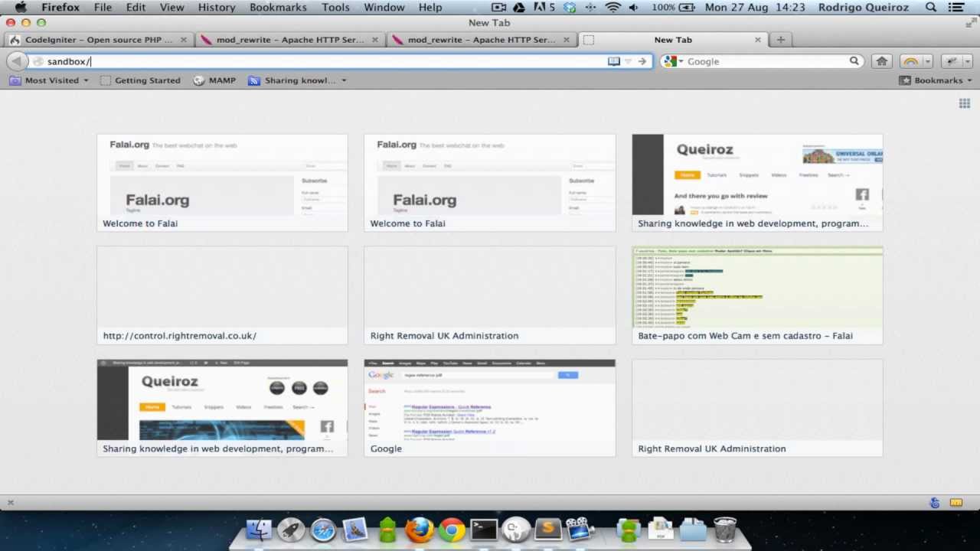Open Finder from the Dock
Viewport: 980px width, 551px height.
click(259, 530)
